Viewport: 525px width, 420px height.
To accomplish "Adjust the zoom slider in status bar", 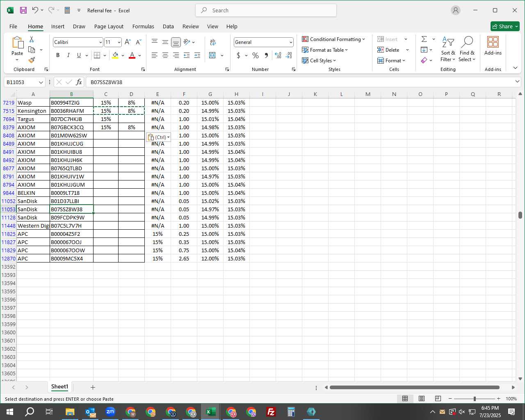I will (475, 399).
